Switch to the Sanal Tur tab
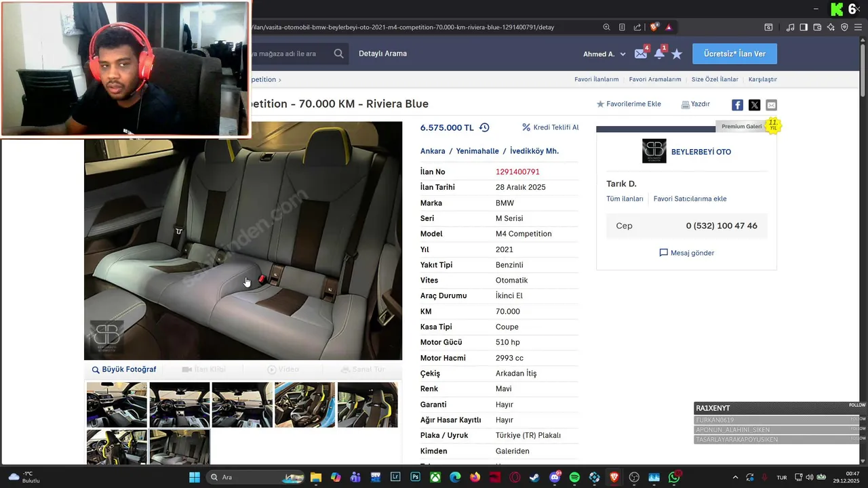 (363, 369)
